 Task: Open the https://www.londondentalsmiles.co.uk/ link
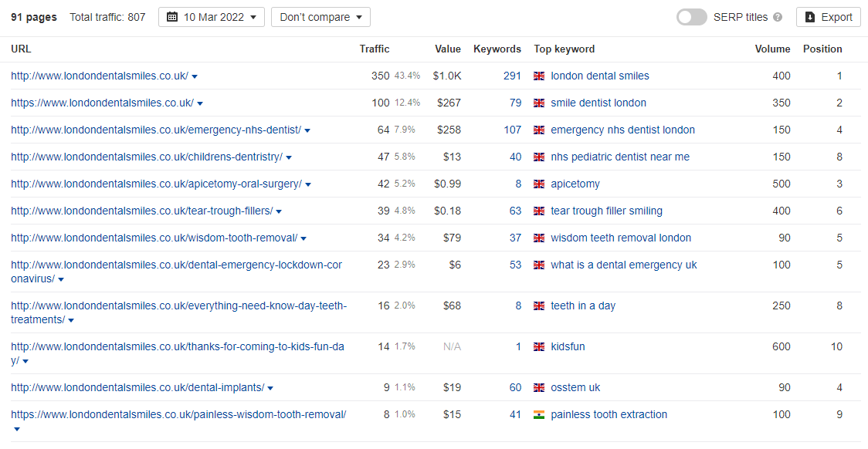pos(103,103)
